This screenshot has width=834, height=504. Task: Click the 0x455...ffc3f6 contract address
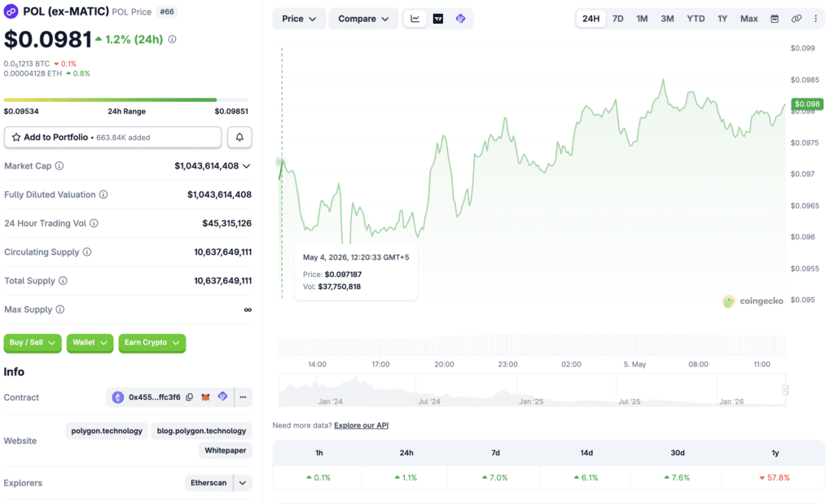point(154,397)
